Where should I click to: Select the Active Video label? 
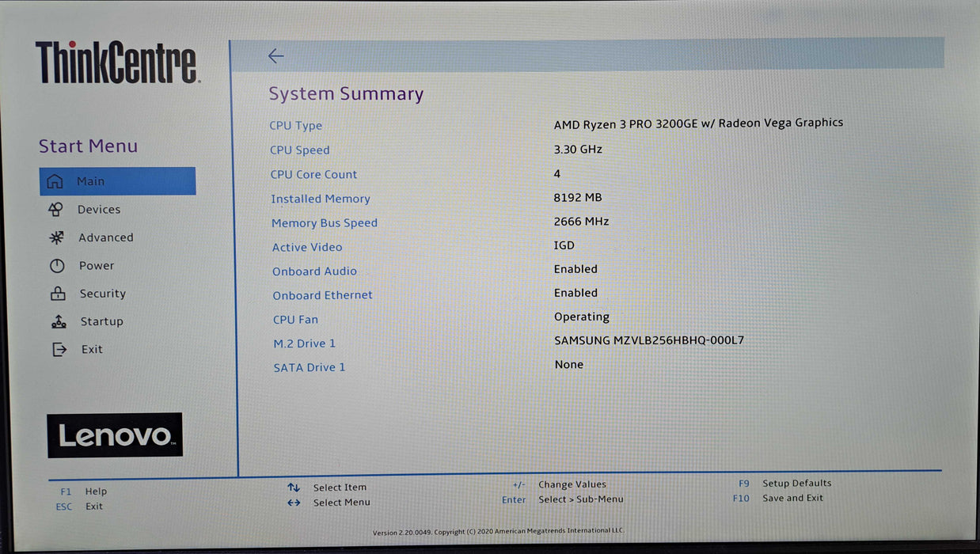tap(307, 248)
